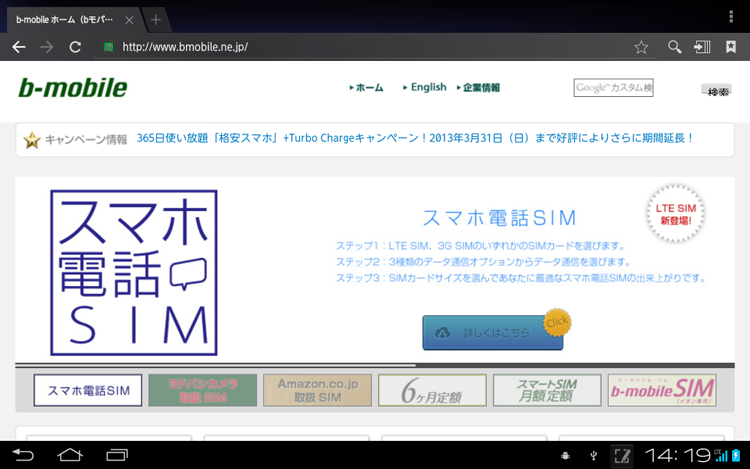The image size is (750, 469).
Task: Tap the battery charging icon
Action: pos(736,455)
